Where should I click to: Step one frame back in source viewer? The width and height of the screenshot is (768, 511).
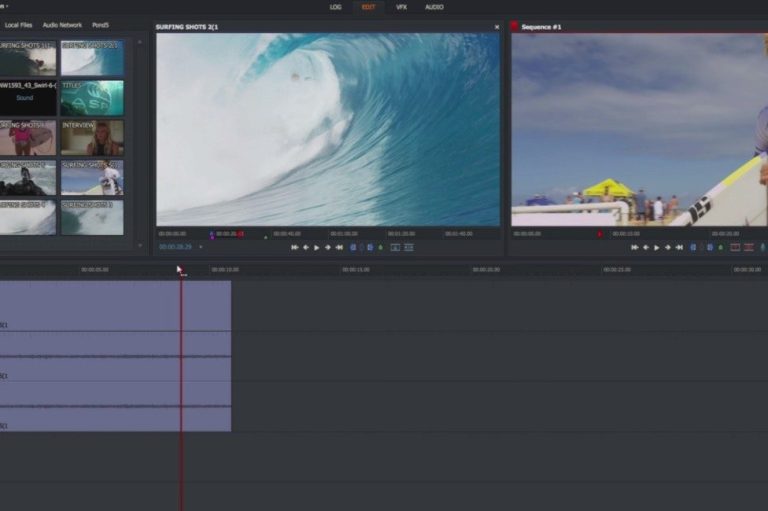(x=306, y=247)
